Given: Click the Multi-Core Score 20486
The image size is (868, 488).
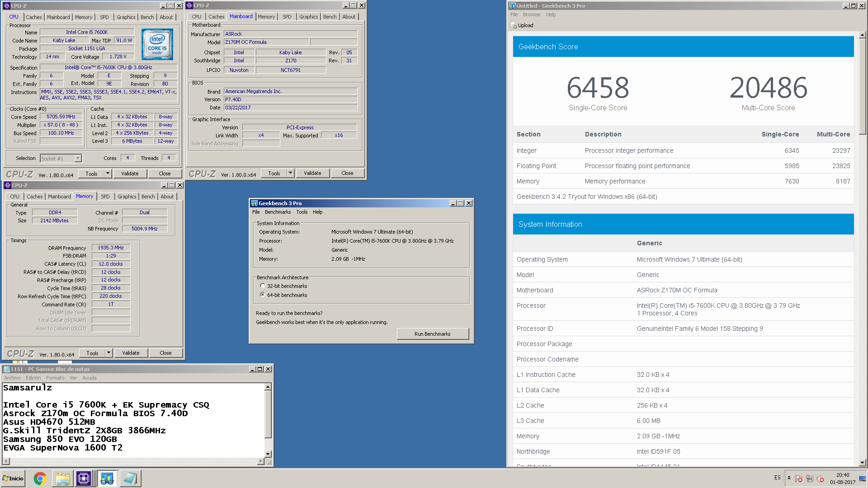Looking at the screenshot, I should [768, 88].
